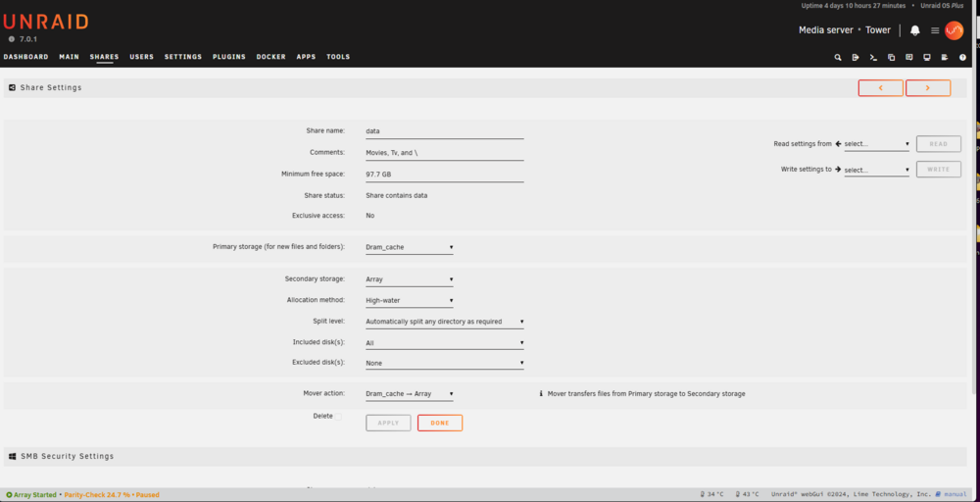The image size is (980, 502).
Task: Click the 'Parity-Check 24.7 % • Paused' status text
Action: [112, 494]
